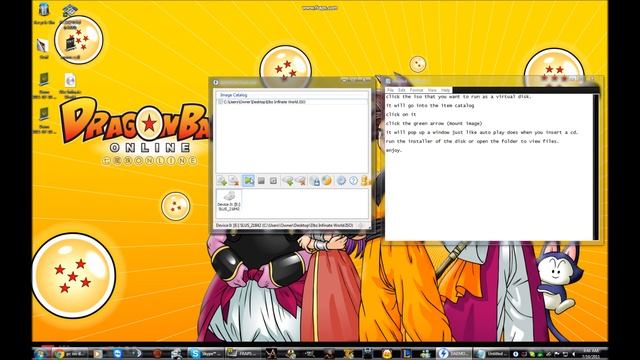Click the Add Image toolbar icon
This screenshot has height=360, width=640.
(x=222, y=180)
